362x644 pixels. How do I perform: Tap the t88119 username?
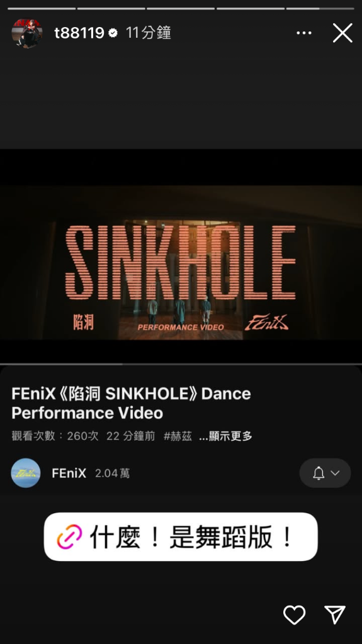(x=79, y=33)
